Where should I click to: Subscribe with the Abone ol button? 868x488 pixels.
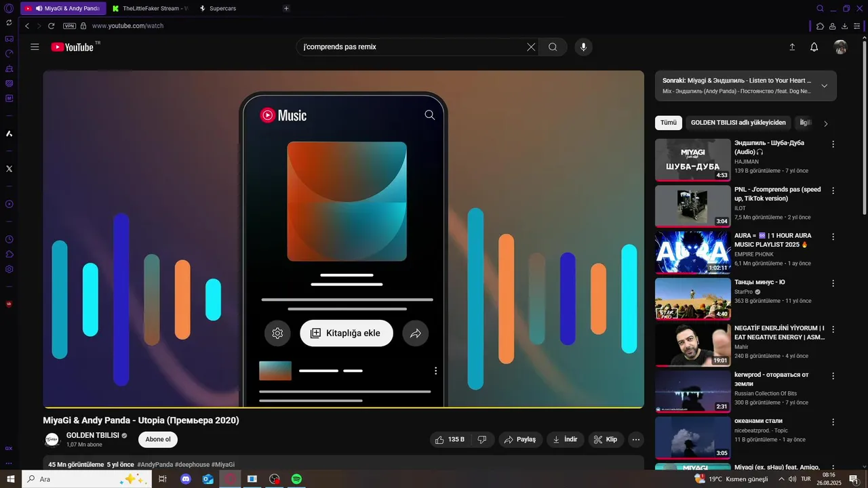point(158,439)
